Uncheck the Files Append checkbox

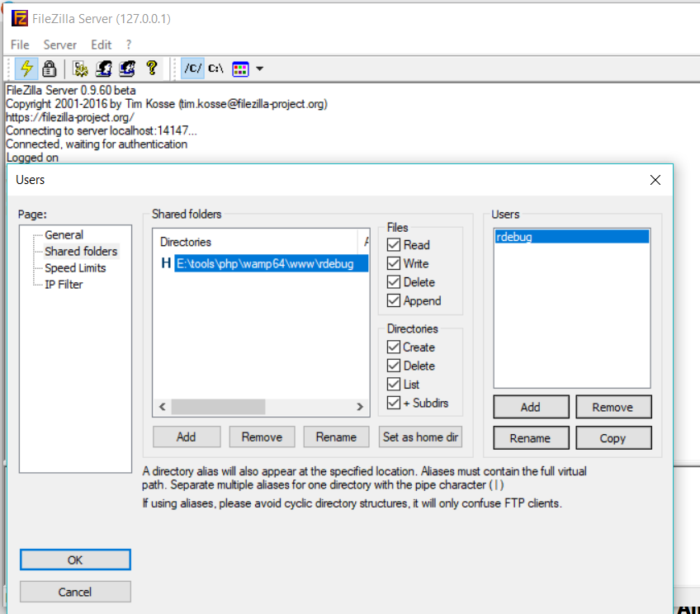[x=393, y=300]
